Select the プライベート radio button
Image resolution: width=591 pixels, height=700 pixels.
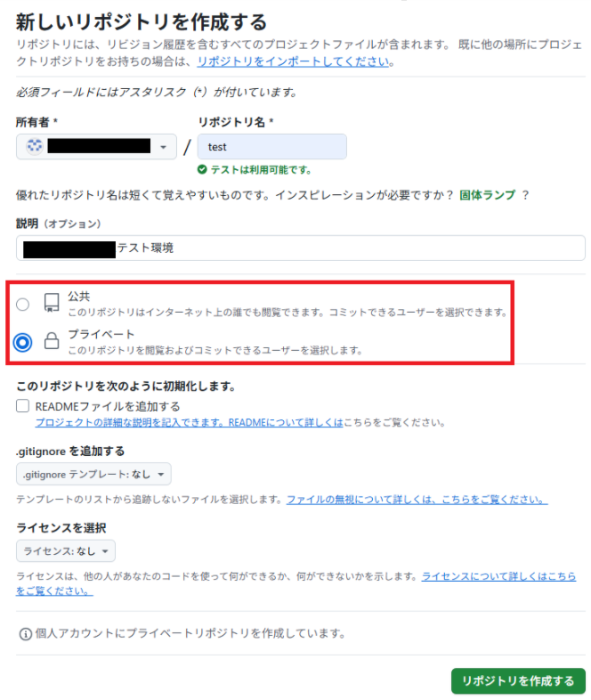[x=23, y=342]
